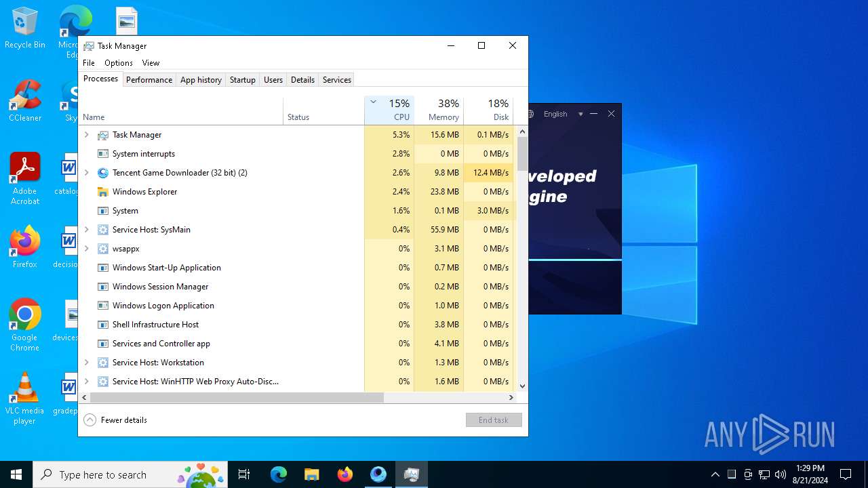Sort by the CPU column header
Viewport: 868px width, 488px height.
click(389, 110)
